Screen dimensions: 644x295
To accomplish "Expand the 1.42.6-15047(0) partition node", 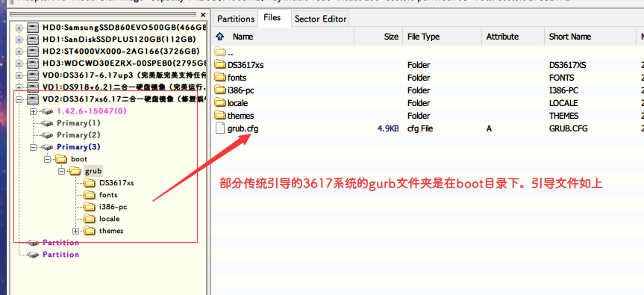I will point(34,111).
